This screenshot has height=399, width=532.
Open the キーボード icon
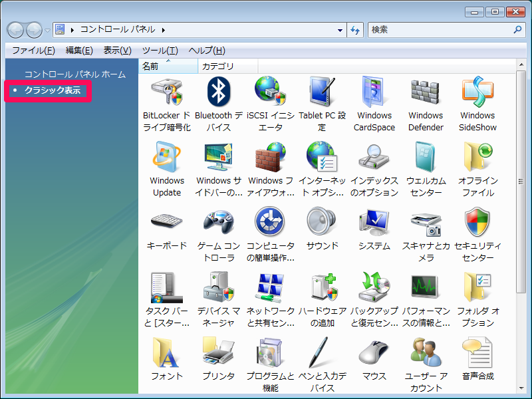click(x=166, y=223)
